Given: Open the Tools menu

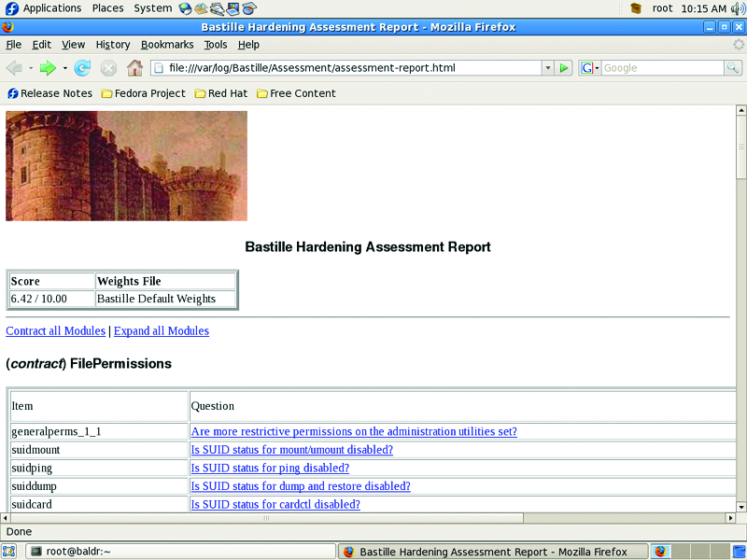Looking at the screenshot, I should tap(216, 44).
